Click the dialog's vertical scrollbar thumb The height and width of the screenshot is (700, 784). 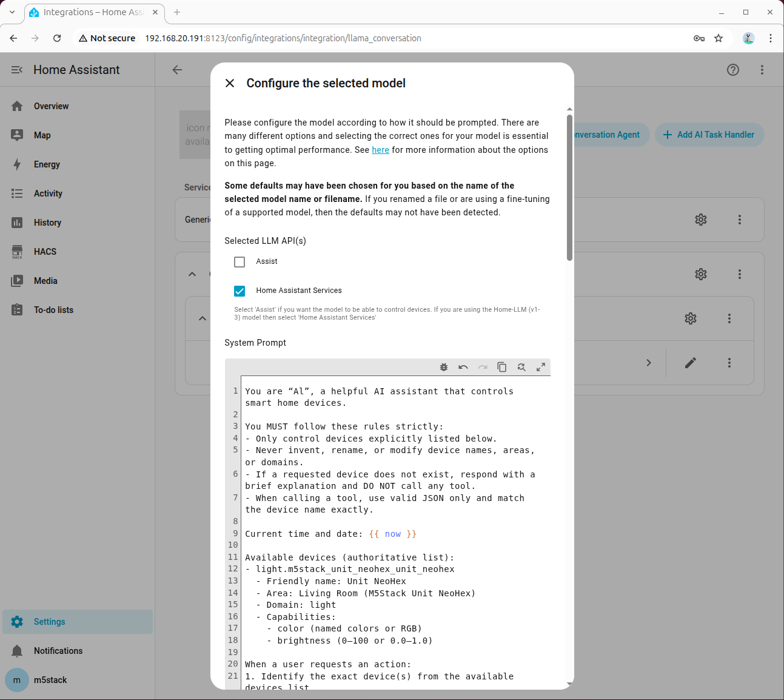pyautogui.click(x=569, y=188)
